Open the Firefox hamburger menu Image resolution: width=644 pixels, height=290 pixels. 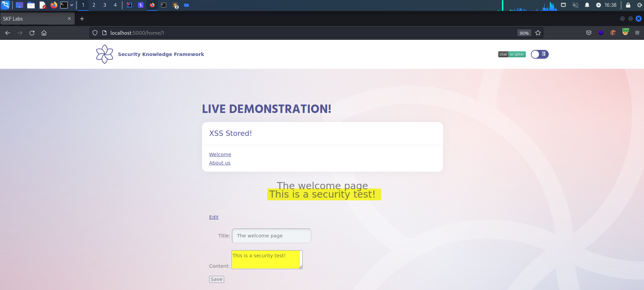click(x=637, y=33)
